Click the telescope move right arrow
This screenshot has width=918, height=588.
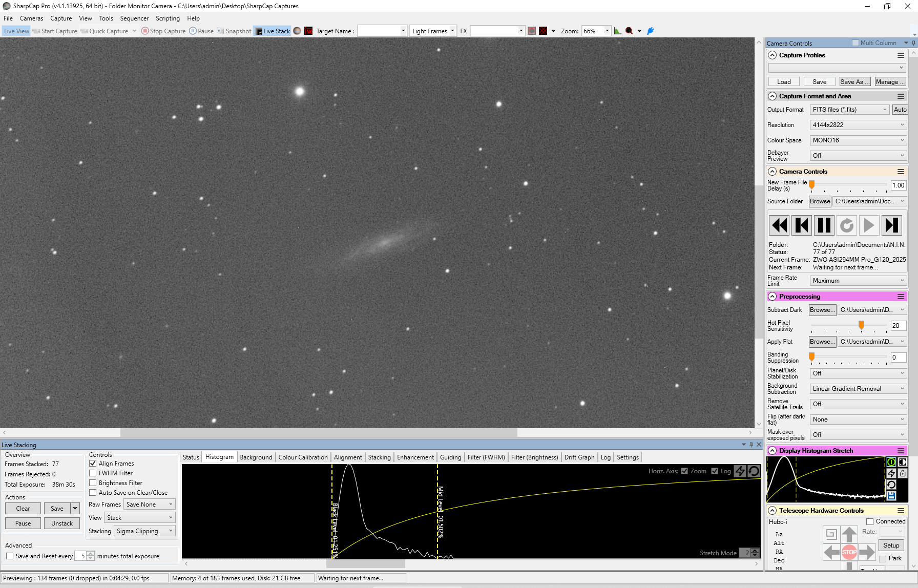(867, 552)
